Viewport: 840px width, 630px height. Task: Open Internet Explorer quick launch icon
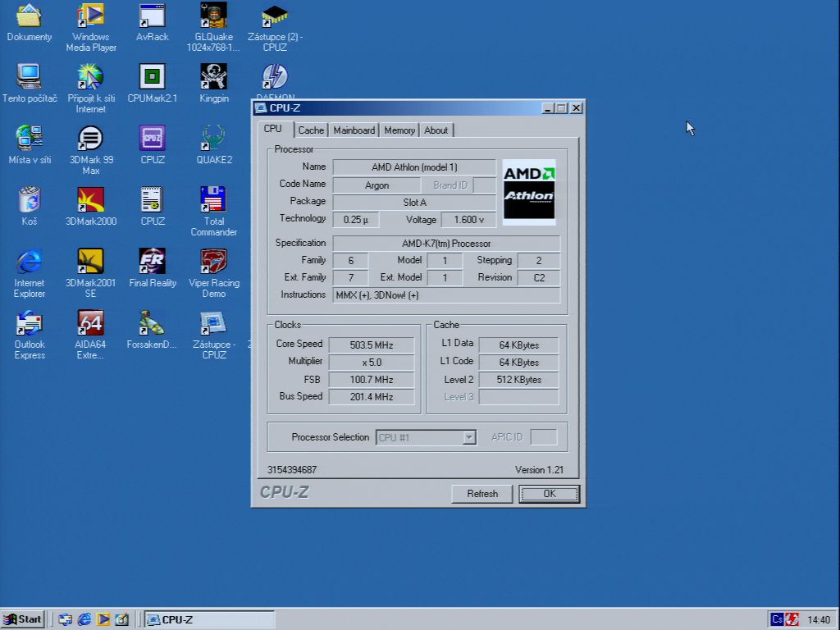tap(84, 619)
